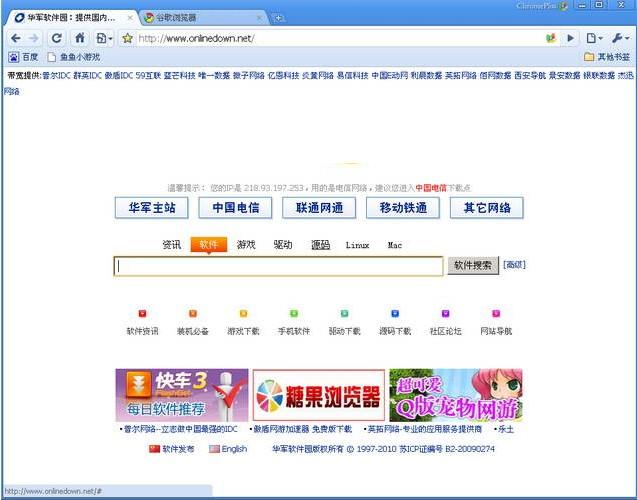Viewport: 637px width, 500px height.
Task: Click the blue 源码下载 icon
Action: tap(395, 314)
